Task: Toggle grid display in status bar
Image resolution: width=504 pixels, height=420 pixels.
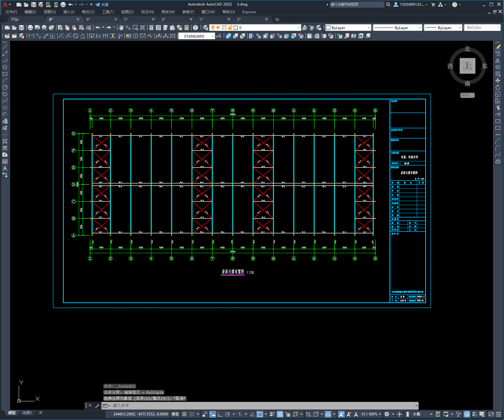Action: [184, 414]
